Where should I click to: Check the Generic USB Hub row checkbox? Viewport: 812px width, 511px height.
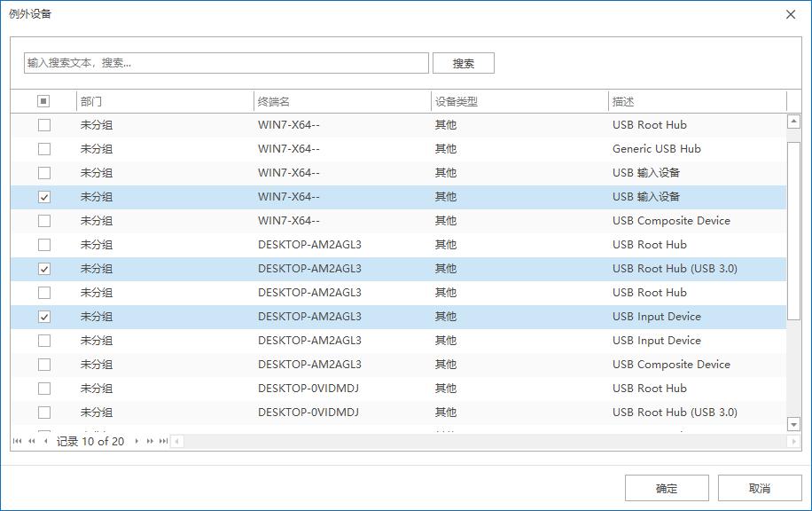click(x=43, y=149)
